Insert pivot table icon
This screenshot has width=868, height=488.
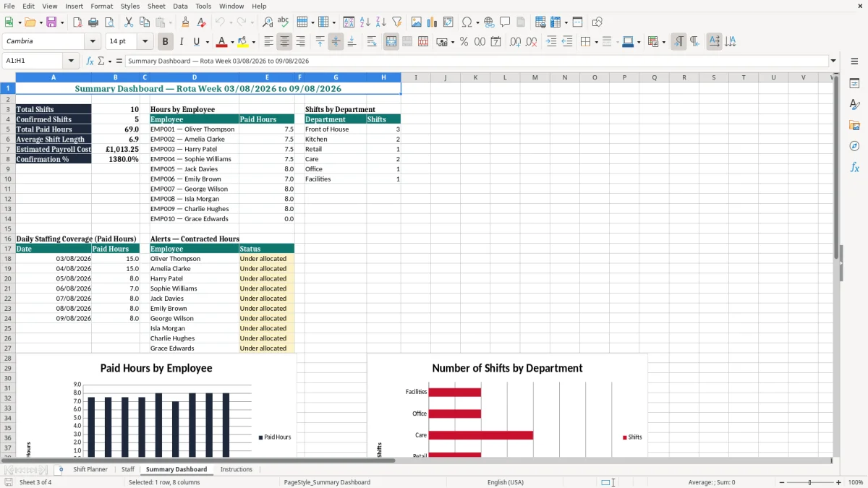pos(448,22)
